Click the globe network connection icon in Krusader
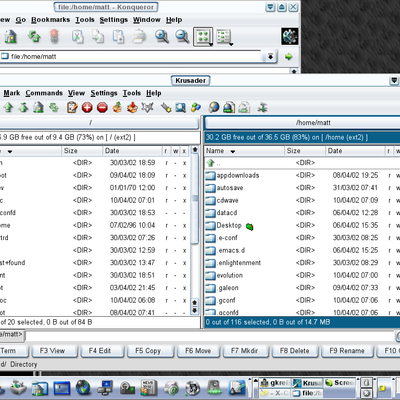Image resolution: width=400 pixels, height=400 pixels. pyautogui.click(x=214, y=107)
